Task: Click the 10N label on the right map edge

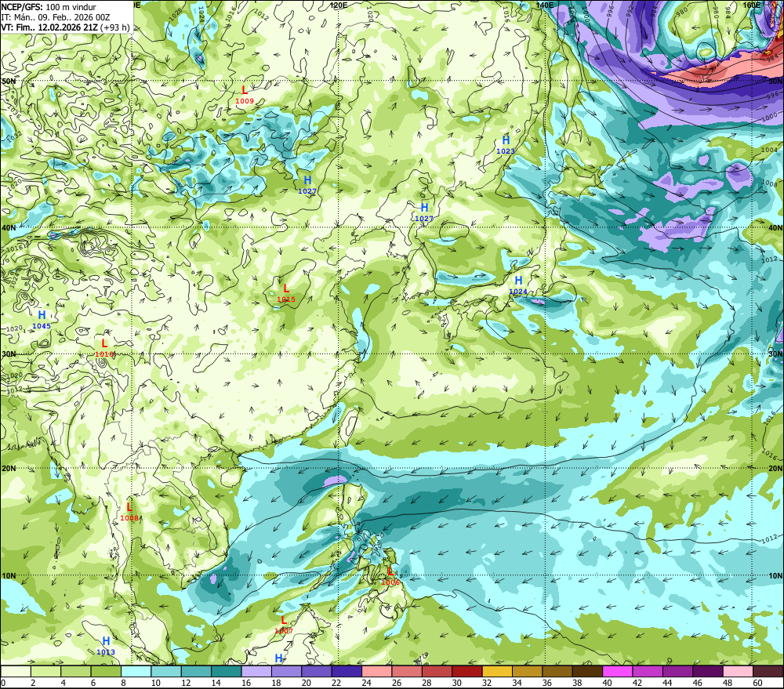Action: tap(775, 576)
